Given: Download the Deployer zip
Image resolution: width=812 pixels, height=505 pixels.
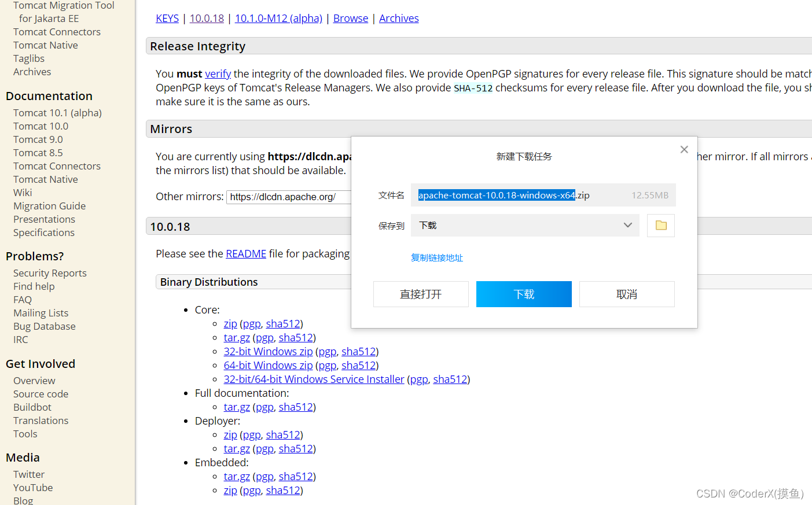Looking at the screenshot, I should [x=230, y=434].
